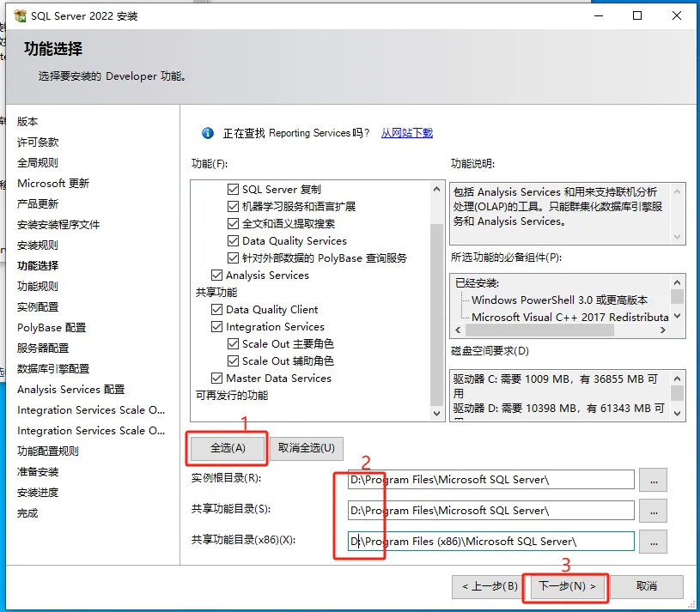The height and width of the screenshot is (612, 700).
Task: Click the 可再发行的功能 group heading
Action: point(232,395)
